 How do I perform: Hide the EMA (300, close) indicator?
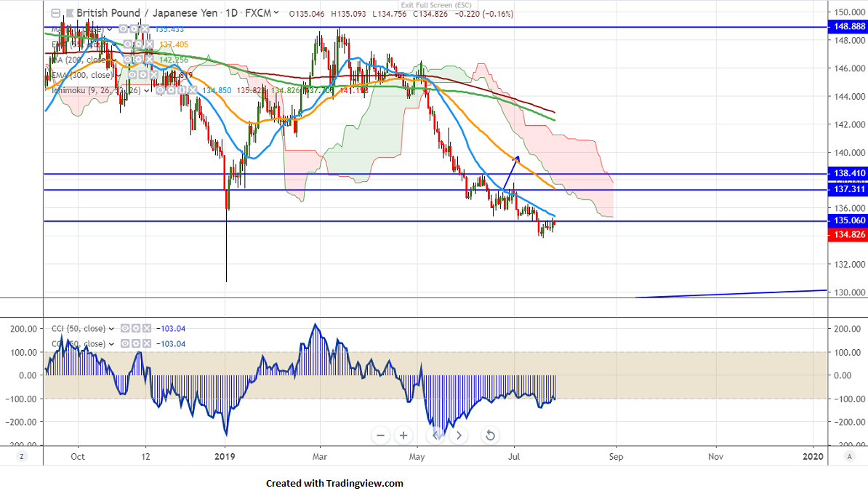tap(132, 75)
